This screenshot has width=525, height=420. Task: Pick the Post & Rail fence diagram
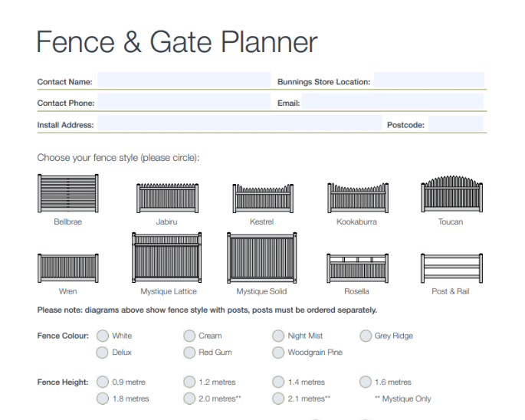(450, 268)
